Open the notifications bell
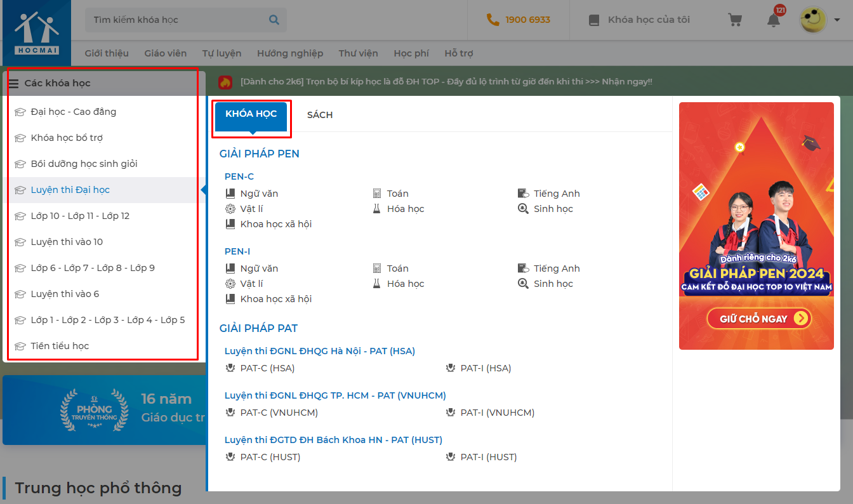Screen dimensions: 853x504 click(774, 20)
